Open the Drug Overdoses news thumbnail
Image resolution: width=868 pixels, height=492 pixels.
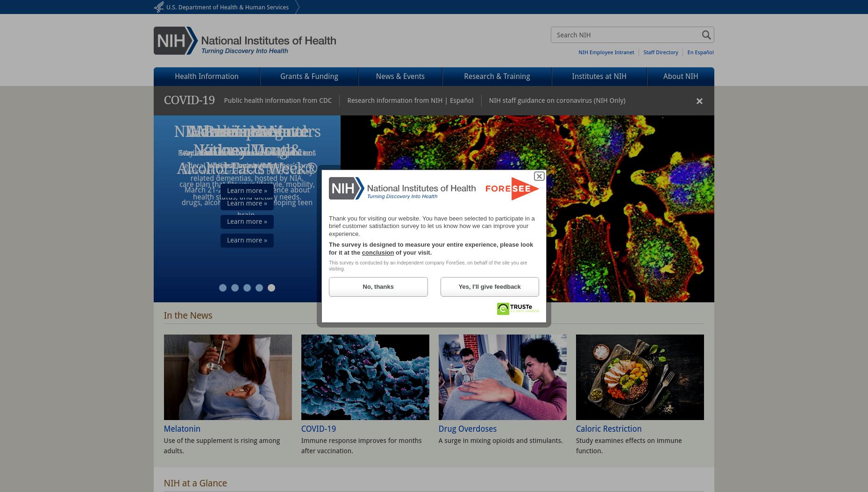coord(503,377)
